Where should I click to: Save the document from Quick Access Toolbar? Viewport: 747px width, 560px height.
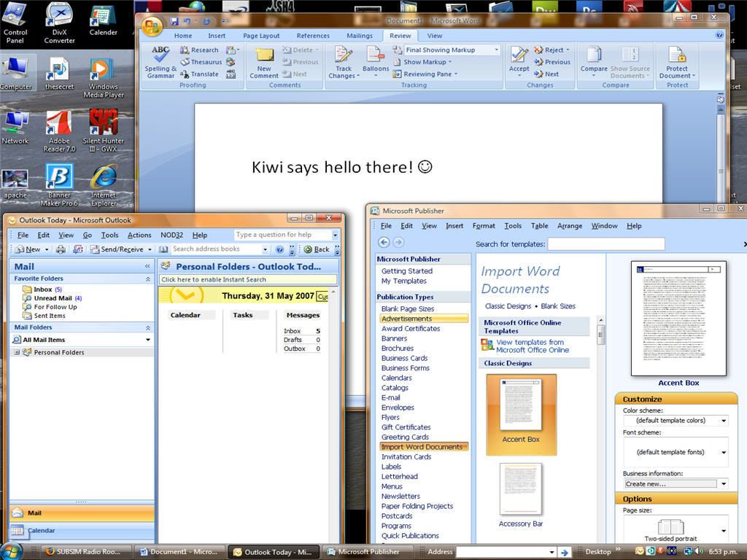[x=174, y=21]
